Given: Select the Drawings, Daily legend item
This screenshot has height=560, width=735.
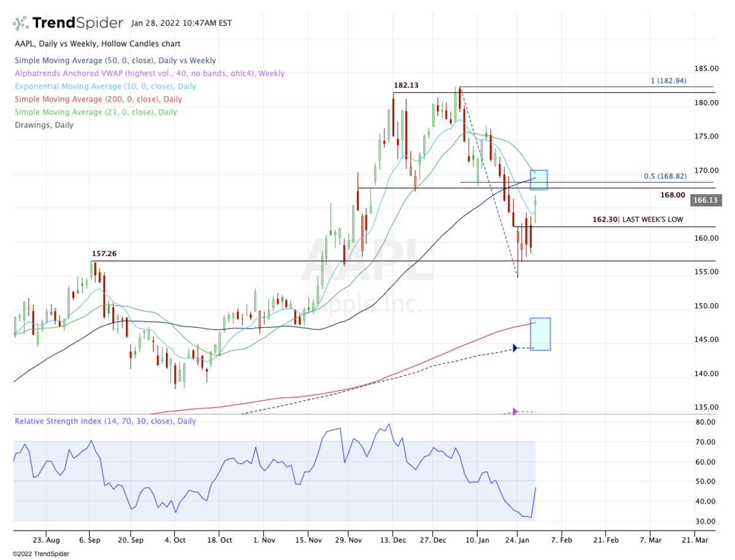Looking at the screenshot, I should pyautogui.click(x=43, y=125).
